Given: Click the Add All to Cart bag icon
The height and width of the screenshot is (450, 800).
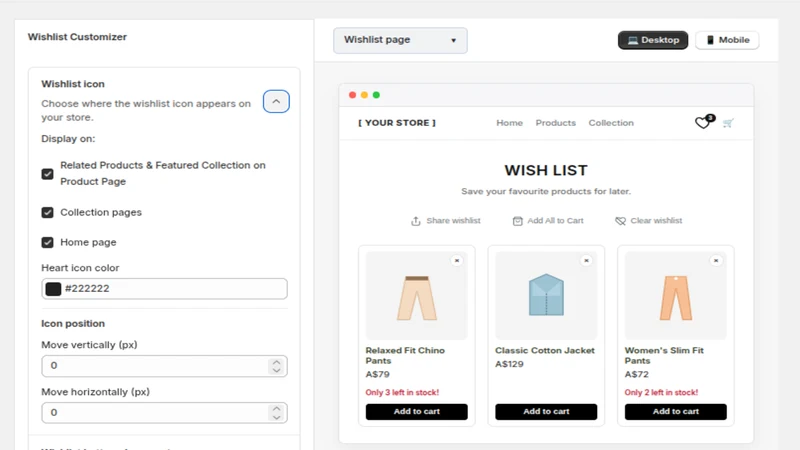Looking at the screenshot, I should pos(517,221).
